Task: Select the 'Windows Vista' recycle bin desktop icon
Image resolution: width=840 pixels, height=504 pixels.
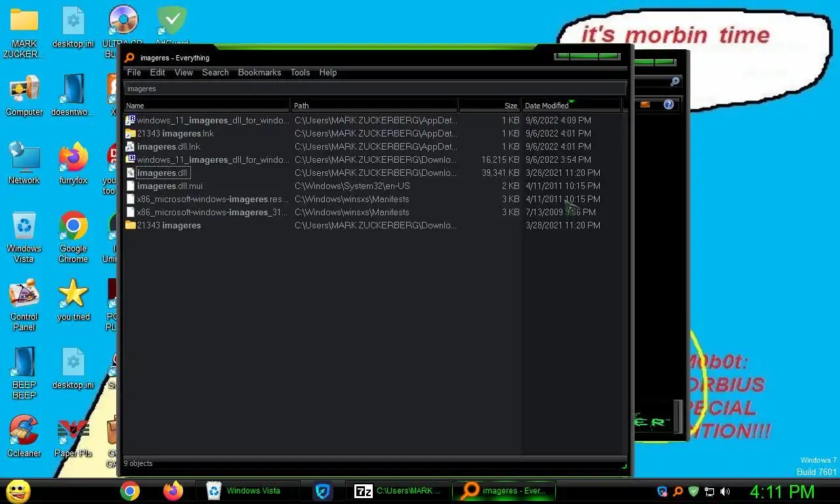Action: (x=24, y=237)
